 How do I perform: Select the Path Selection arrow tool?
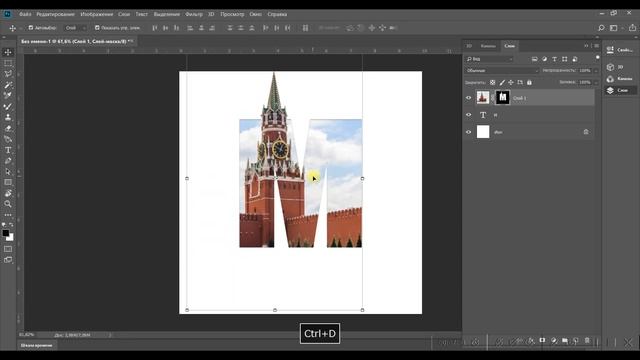click(8, 171)
